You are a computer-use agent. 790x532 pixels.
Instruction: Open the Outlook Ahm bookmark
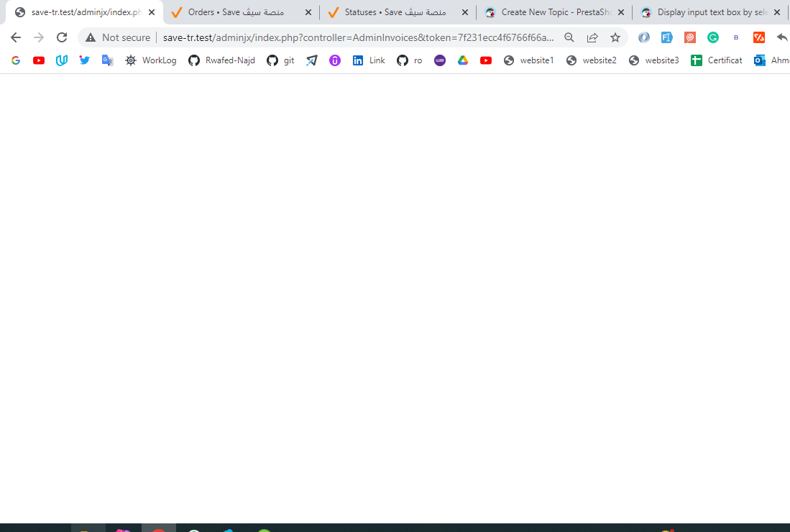pos(771,60)
